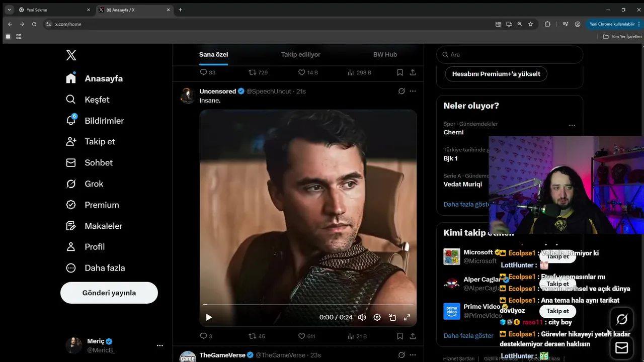Screen dimensions: 644x362
Task: Open Hizmet Şartları footer link
Action: pos(458,358)
